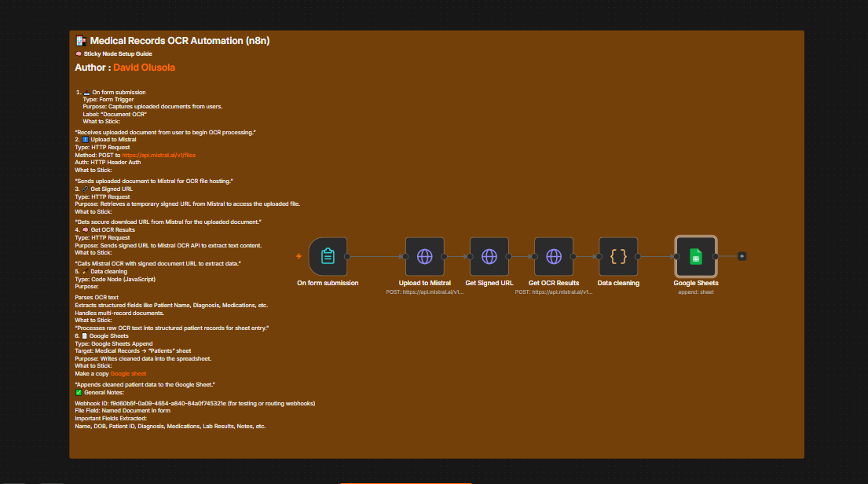Open the api.mistral.ai/v1/files link

click(x=159, y=155)
